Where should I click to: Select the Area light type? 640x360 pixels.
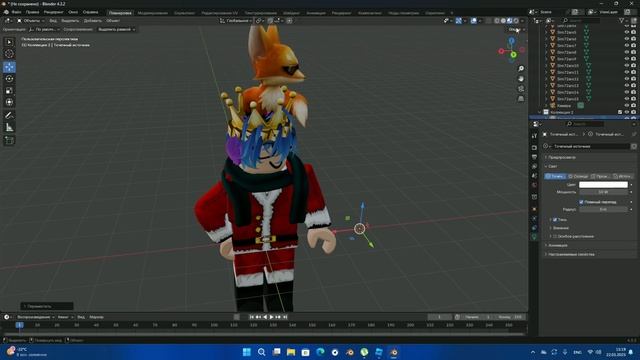click(x=622, y=176)
